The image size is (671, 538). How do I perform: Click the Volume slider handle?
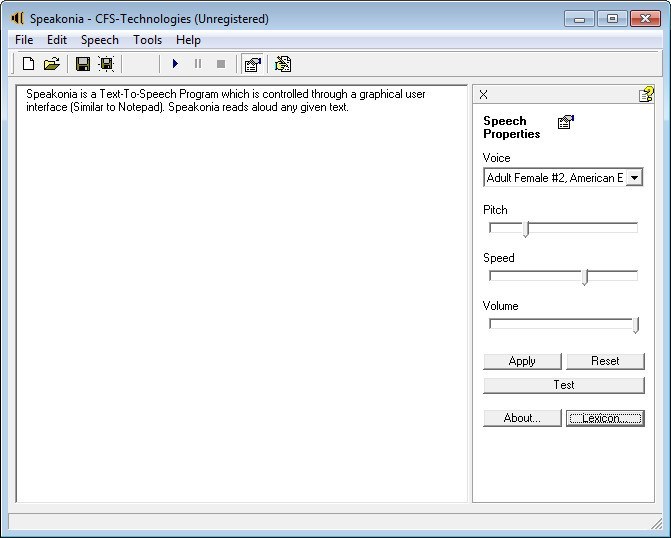click(x=636, y=325)
